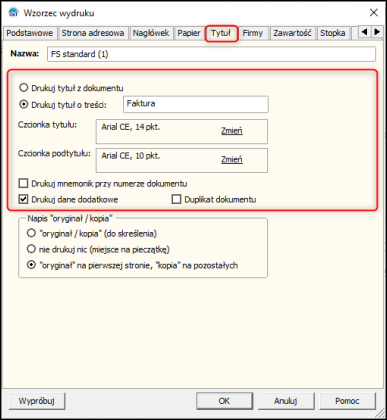Switch to the Podstawowe tab

30,33
